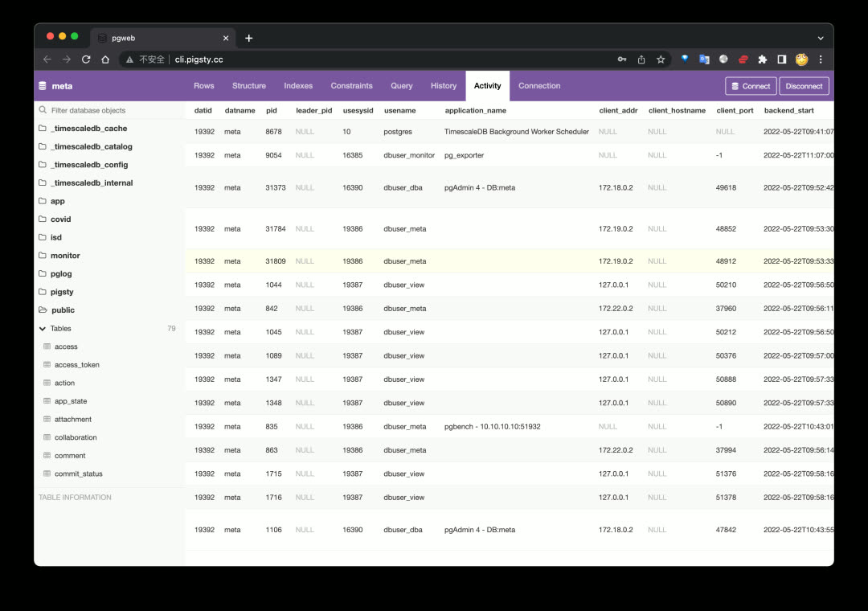This screenshot has height=611, width=868.
Task: Open the tab search dropdown arrow
Action: pos(821,38)
